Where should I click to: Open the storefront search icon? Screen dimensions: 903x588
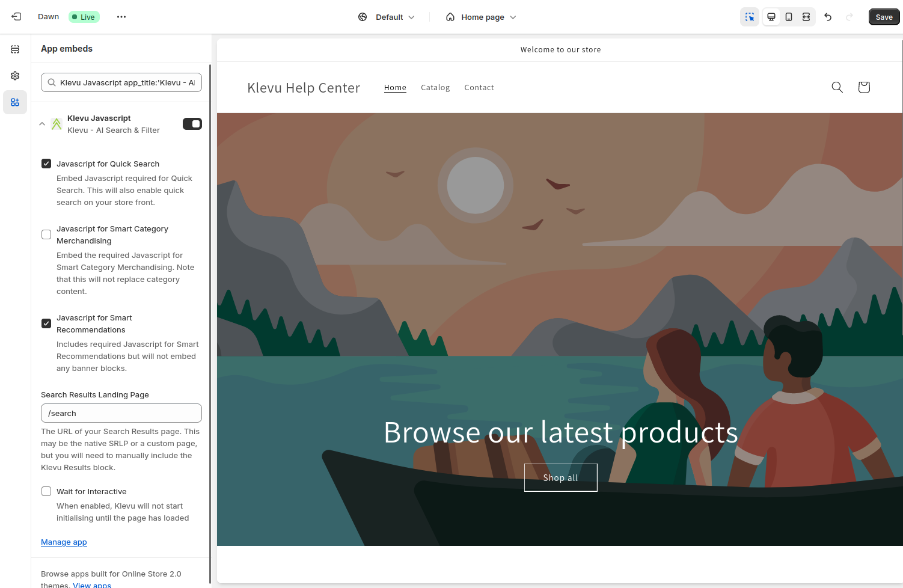point(837,87)
